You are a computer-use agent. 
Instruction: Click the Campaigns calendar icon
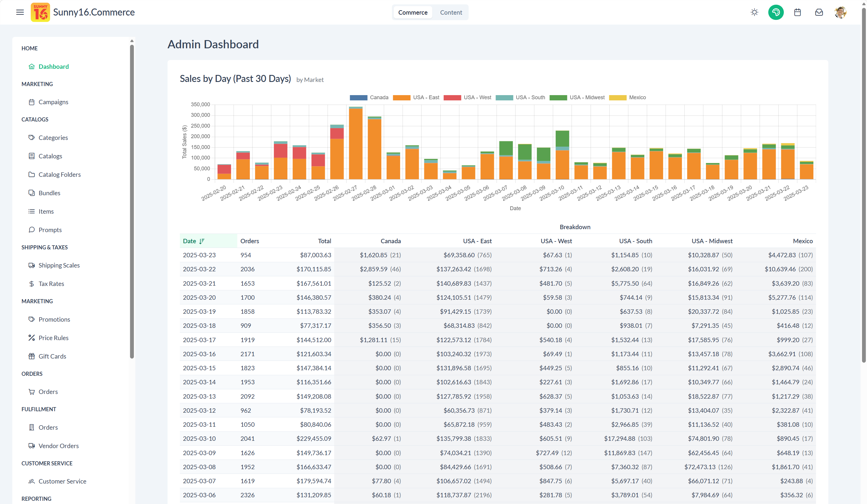(x=32, y=102)
